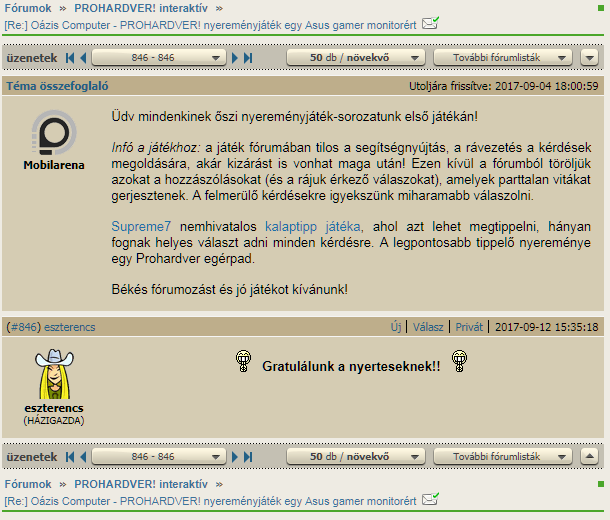Go to last page in top message bar
This screenshot has height=520, width=610.
pyautogui.click(x=248, y=58)
